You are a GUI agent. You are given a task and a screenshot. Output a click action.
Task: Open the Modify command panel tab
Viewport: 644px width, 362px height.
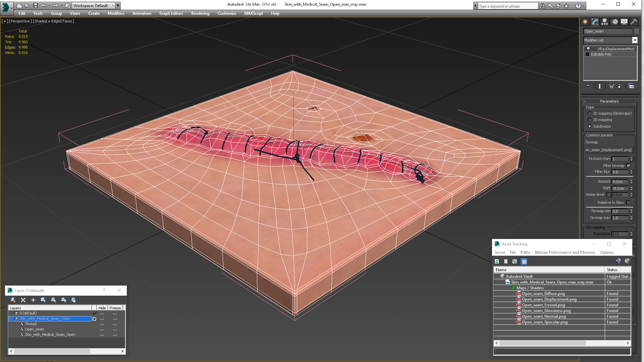pos(595,22)
